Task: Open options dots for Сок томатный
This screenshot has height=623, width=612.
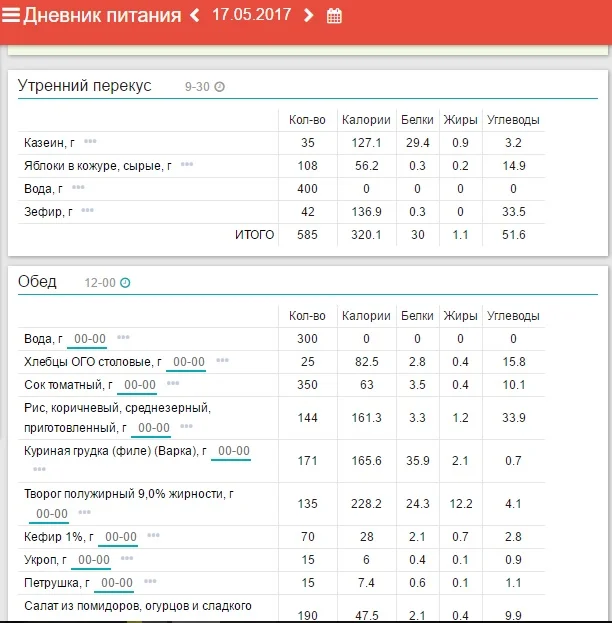Action: pos(173,383)
